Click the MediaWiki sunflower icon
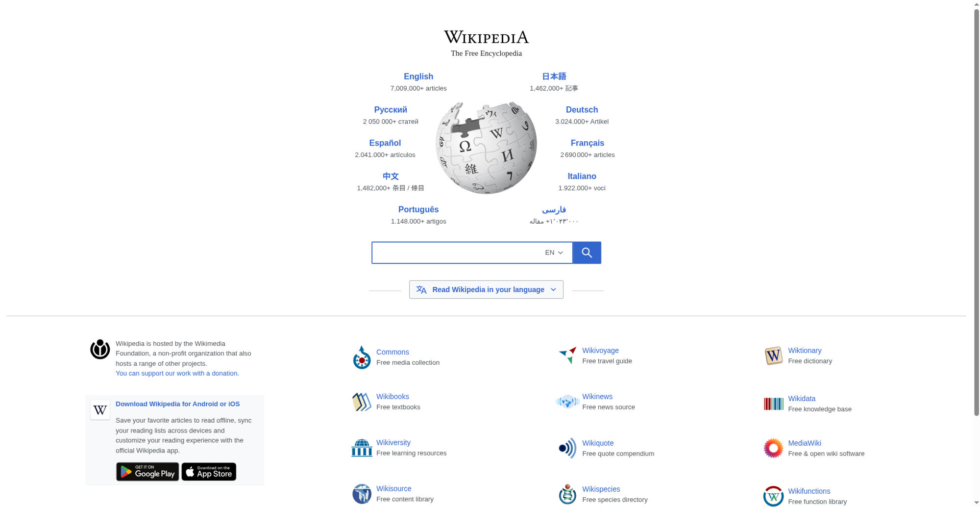This screenshot has width=980, height=507. [773, 448]
